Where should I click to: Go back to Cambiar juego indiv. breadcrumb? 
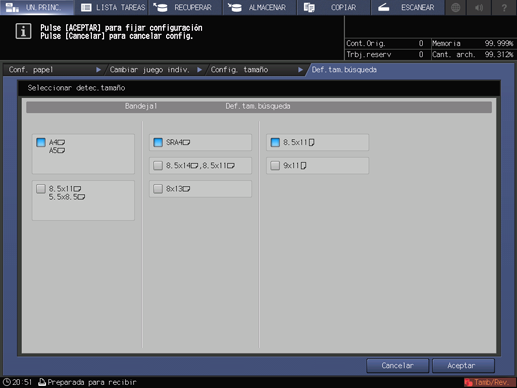tap(154, 70)
